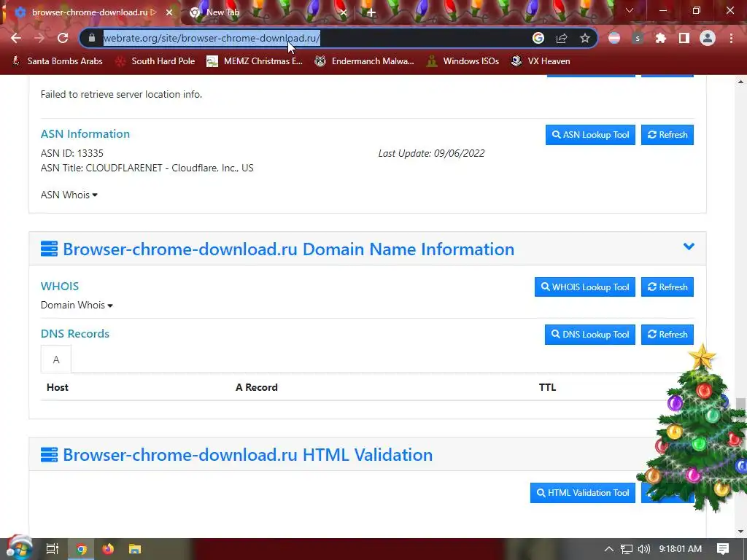Collapse Domain Name Information section chevron

pos(689,246)
